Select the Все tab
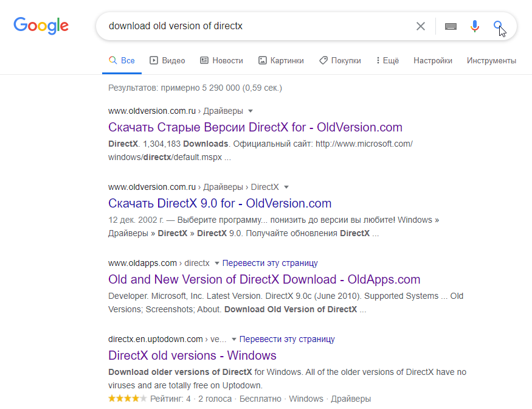This screenshot has width=532, height=409. tap(122, 60)
